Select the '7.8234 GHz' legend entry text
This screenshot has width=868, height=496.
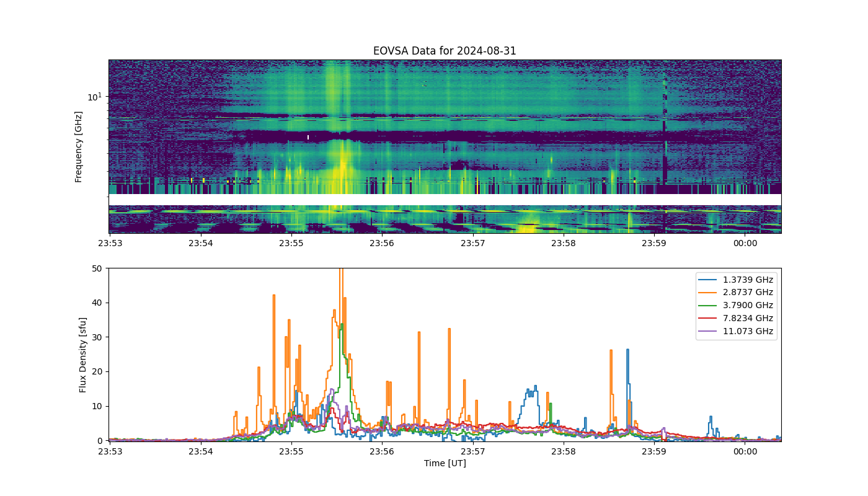click(x=748, y=319)
